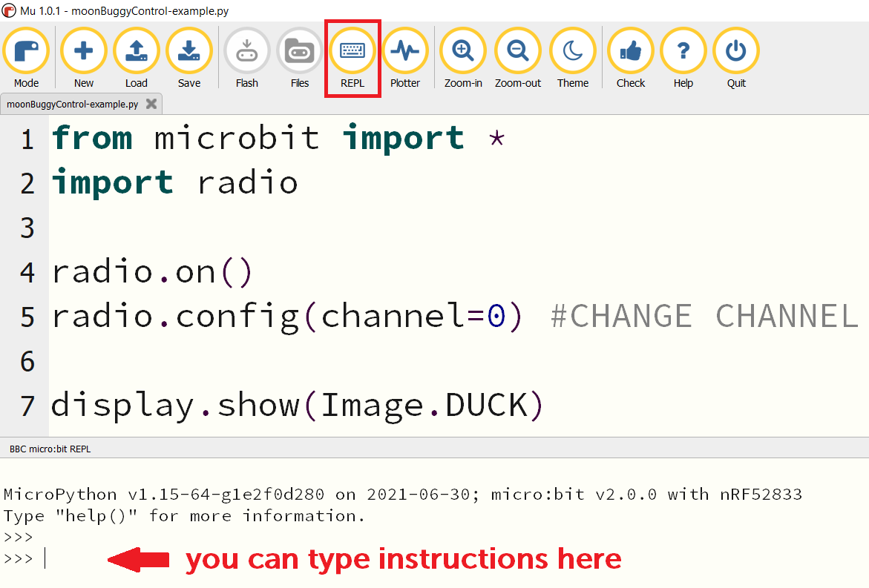
Task: Zoom-in the editor text
Action: pos(463,58)
